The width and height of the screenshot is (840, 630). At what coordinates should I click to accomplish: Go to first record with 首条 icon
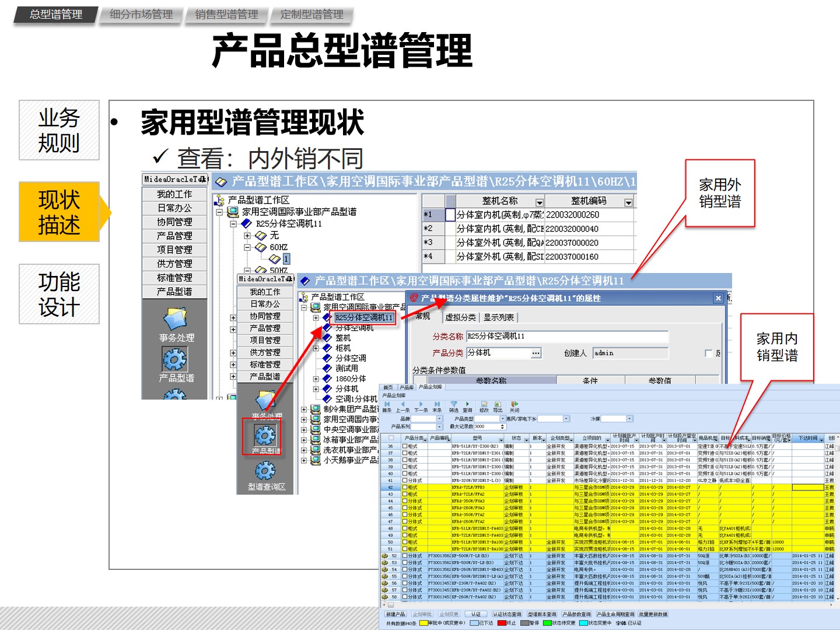tap(387, 404)
